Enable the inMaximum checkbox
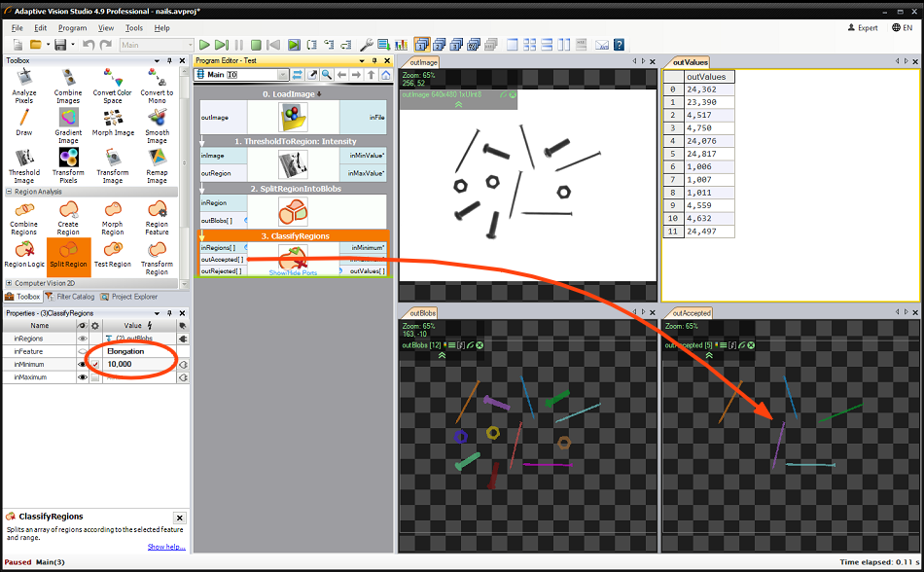 coord(94,376)
